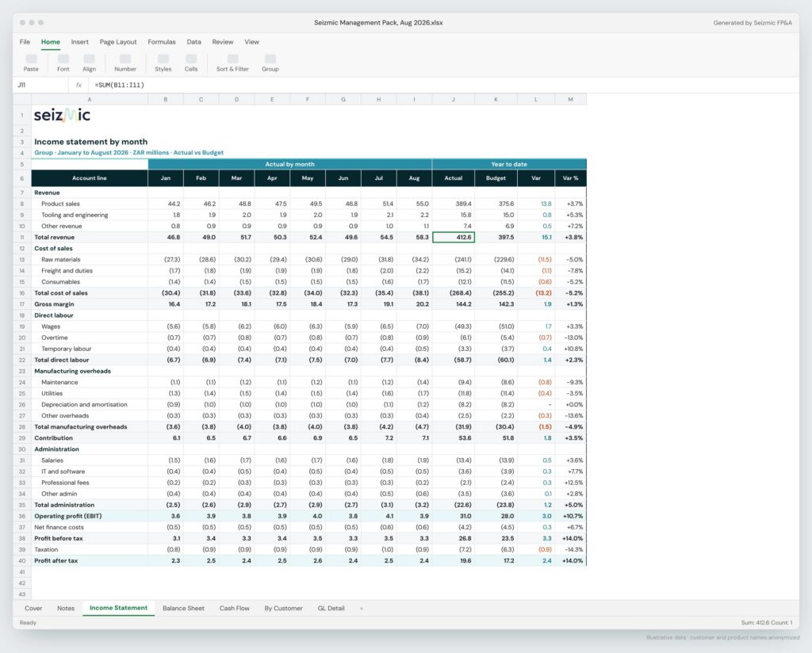Switch to the Cover sheet tab
This screenshot has width=812, height=653.
(33, 609)
